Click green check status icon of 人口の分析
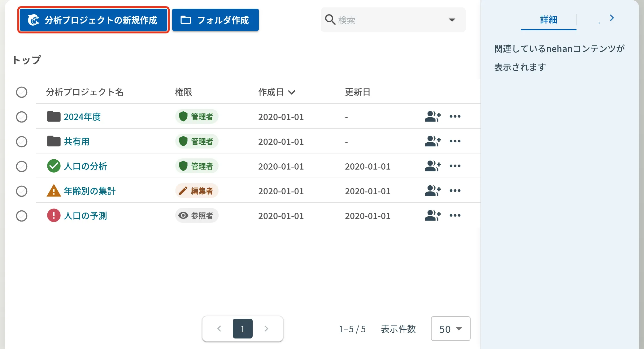Screen dimensions: 644x349 click(54, 166)
